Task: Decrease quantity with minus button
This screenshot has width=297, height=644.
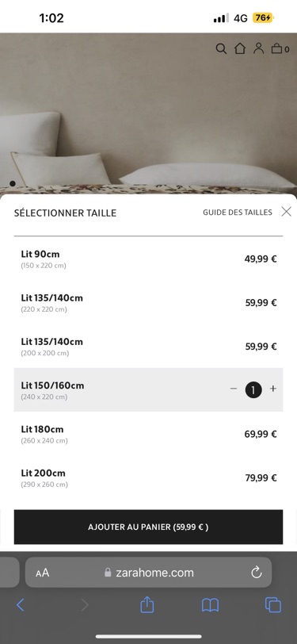Action: click(x=234, y=389)
